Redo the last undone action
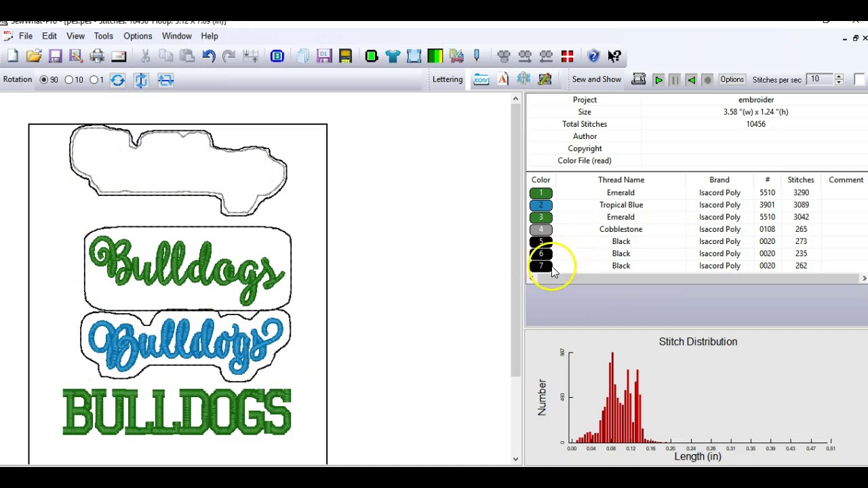This screenshot has width=868, height=488. [x=229, y=56]
